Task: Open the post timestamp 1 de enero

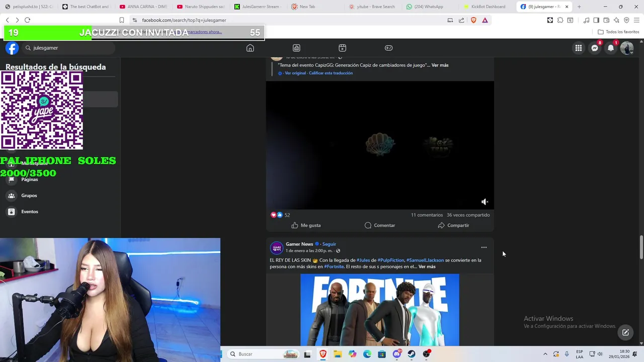Action: tap(309, 250)
